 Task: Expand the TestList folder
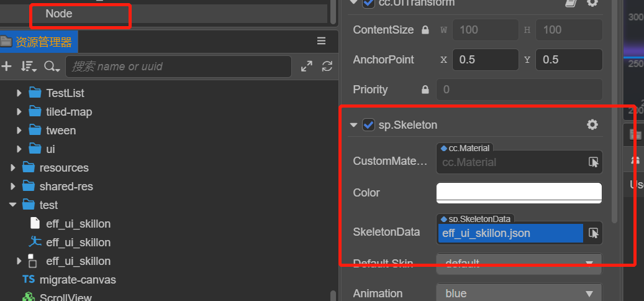tap(19, 93)
